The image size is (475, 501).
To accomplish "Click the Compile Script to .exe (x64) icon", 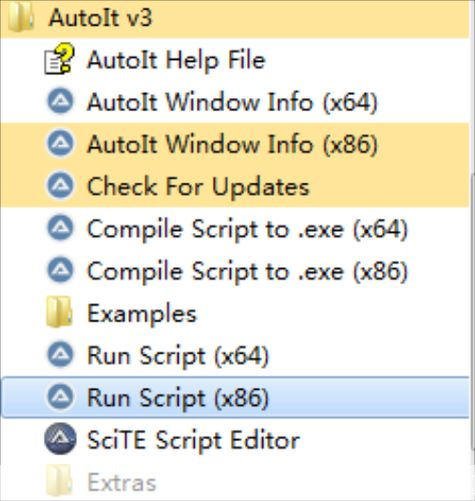I will [60, 228].
